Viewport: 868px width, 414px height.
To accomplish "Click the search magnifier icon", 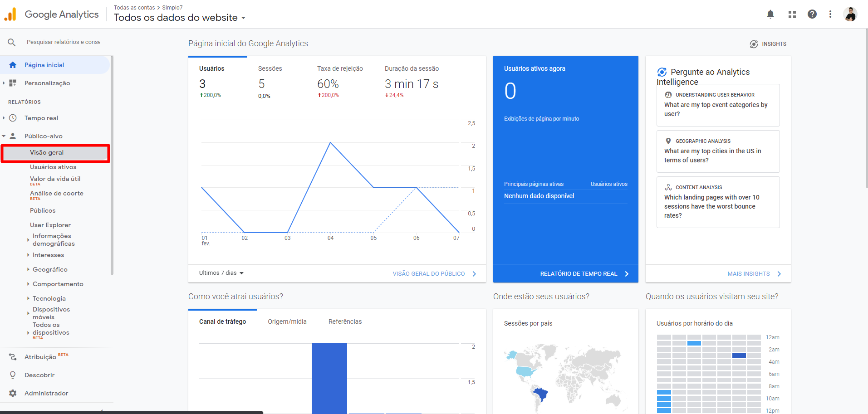I will (12, 42).
